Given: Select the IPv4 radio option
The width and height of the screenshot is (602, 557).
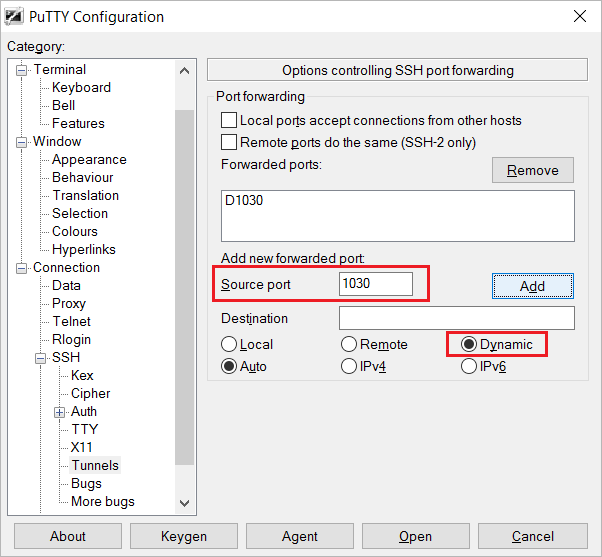Looking at the screenshot, I should tap(349, 366).
